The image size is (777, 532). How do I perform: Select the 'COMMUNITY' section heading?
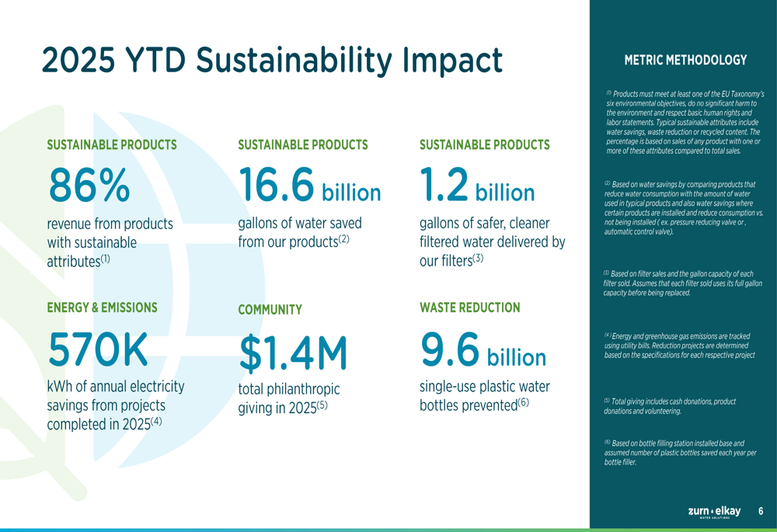[x=270, y=310]
